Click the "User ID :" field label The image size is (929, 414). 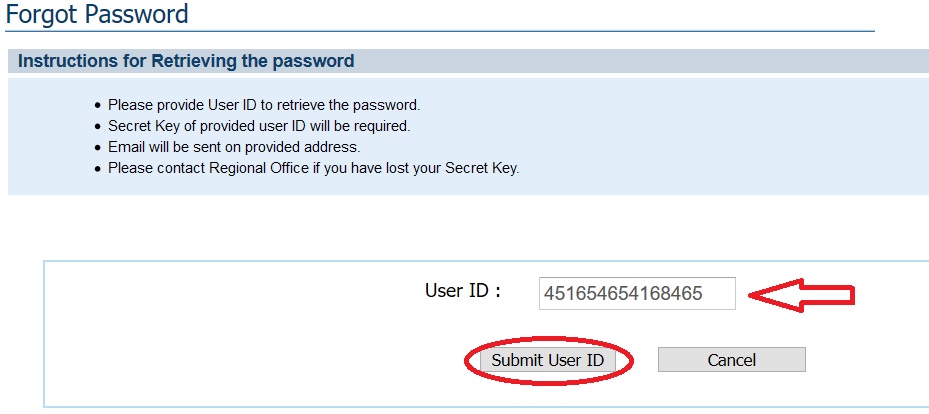pos(462,291)
